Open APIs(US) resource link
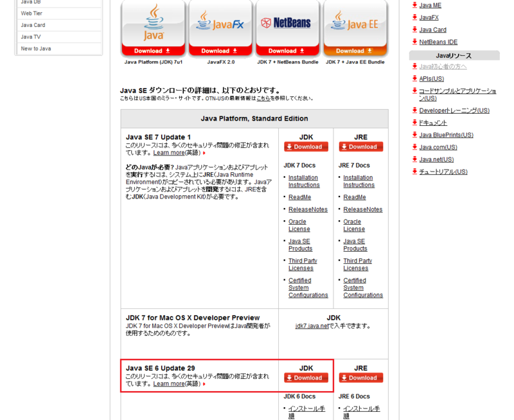This screenshot has height=420, width=514. point(431,78)
